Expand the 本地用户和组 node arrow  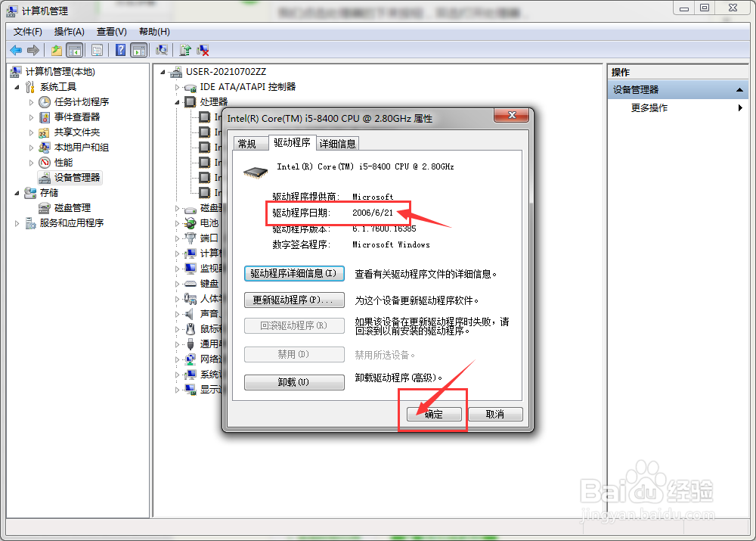click(31, 148)
